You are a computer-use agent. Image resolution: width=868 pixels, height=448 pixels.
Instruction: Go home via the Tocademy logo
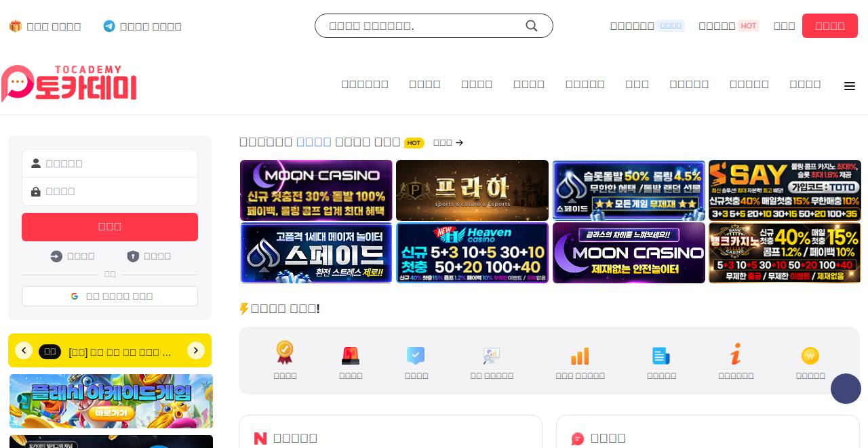pyautogui.click(x=69, y=83)
